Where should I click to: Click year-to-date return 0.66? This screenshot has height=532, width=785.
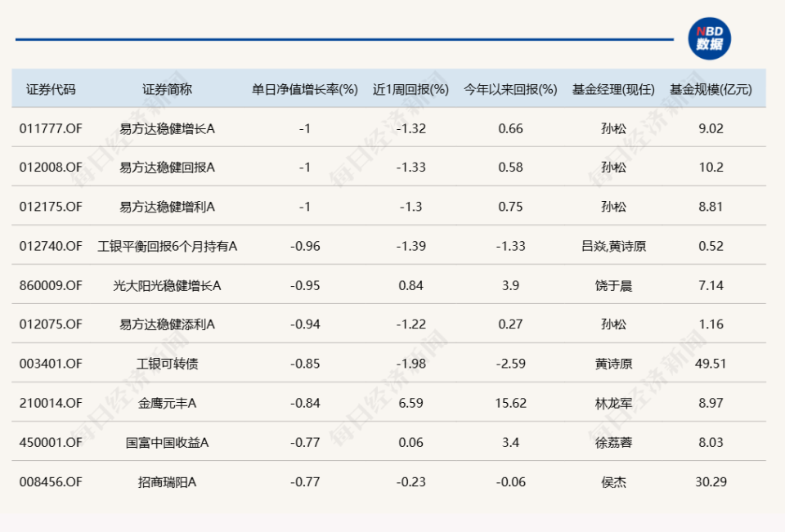coord(510,128)
